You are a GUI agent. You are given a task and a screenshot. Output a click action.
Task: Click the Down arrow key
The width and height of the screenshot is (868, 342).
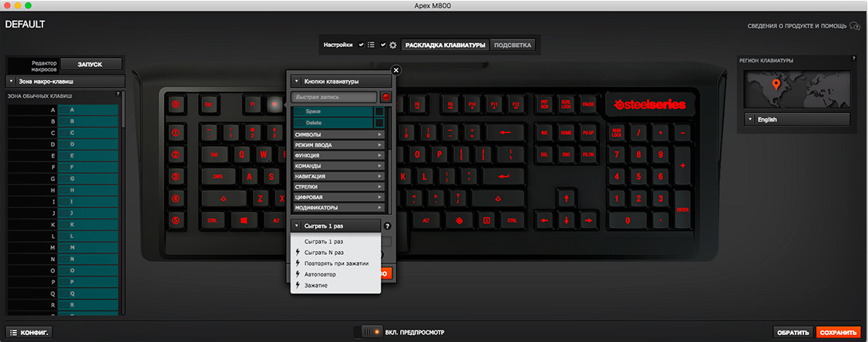(x=566, y=220)
